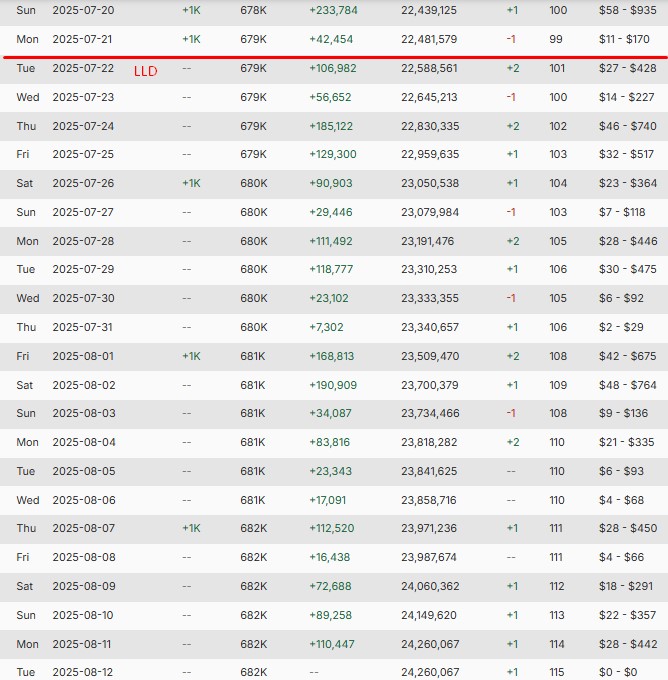
Task: Select total views 23,340,657
Action: (430, 327)
